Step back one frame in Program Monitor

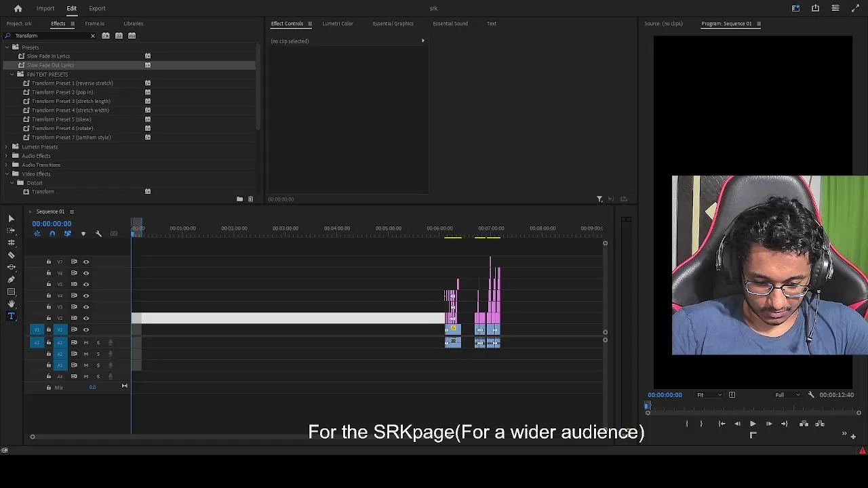(737, 424)
